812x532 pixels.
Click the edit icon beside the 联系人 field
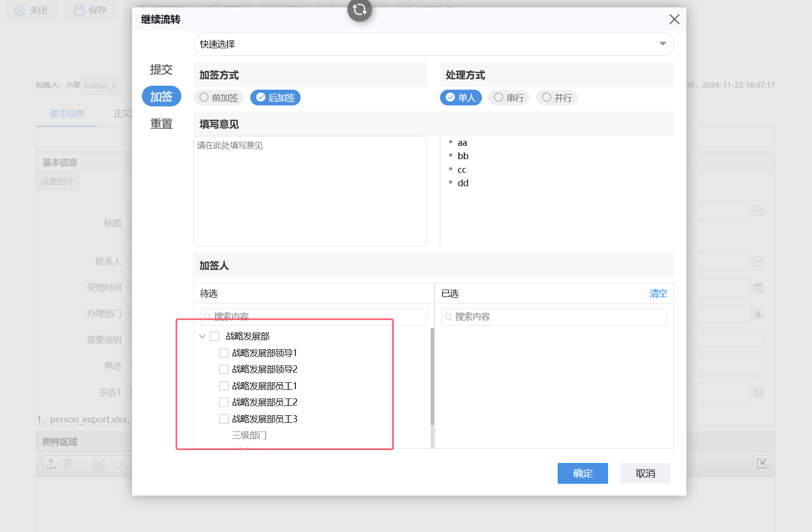coord(758,262)
